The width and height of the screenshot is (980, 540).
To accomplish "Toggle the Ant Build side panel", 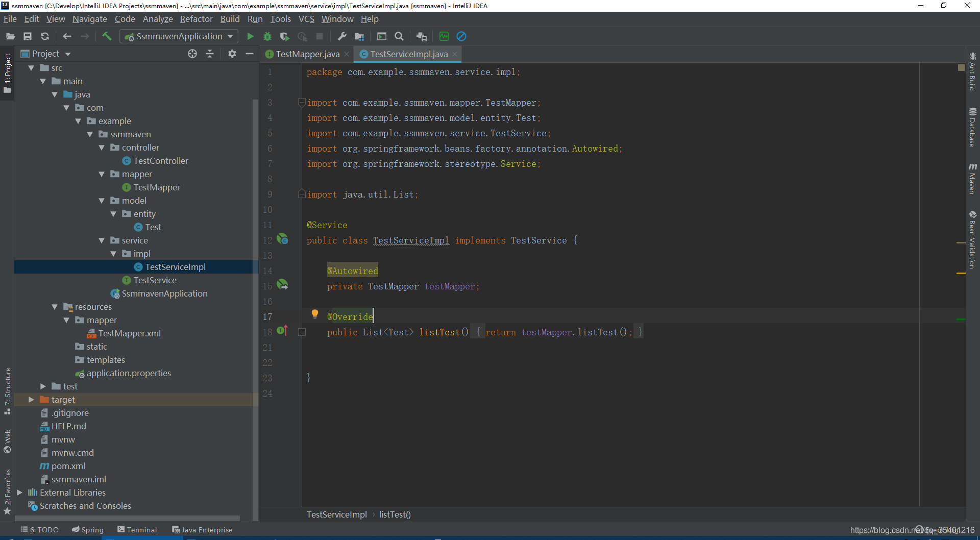I will (x=972, y=71).
